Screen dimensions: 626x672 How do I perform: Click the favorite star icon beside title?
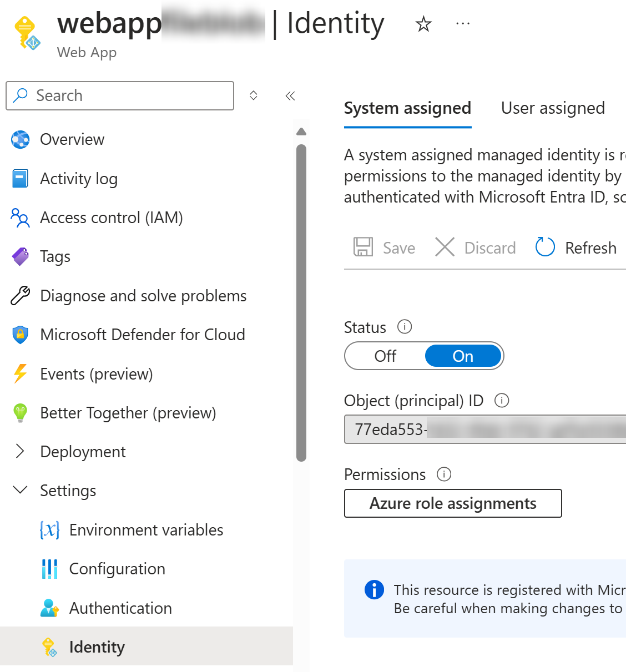pyautogui.click(x=423, y=24)
